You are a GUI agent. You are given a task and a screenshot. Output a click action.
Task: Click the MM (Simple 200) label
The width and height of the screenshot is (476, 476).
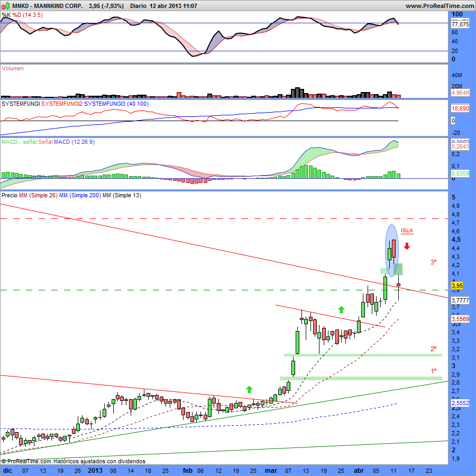(x=80, y=195)
